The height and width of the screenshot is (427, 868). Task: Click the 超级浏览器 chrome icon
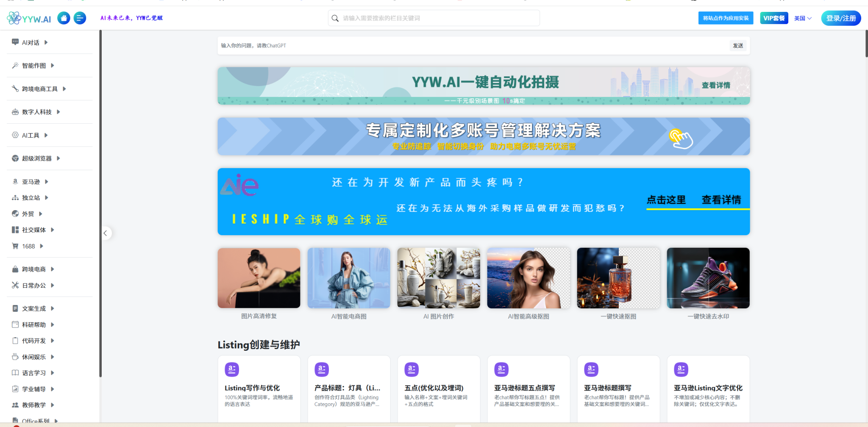click(15, 158)
